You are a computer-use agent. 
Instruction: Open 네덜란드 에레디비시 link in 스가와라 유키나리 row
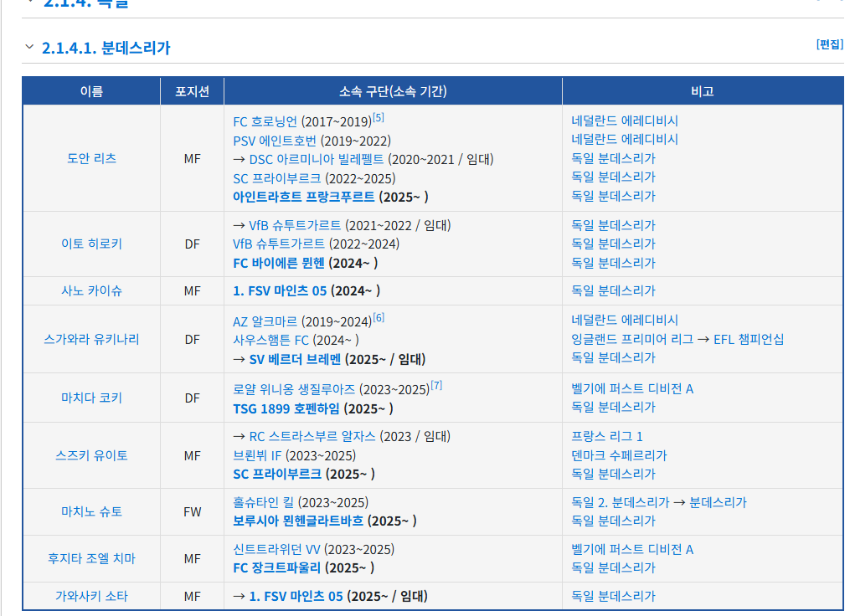coord(625,321)
